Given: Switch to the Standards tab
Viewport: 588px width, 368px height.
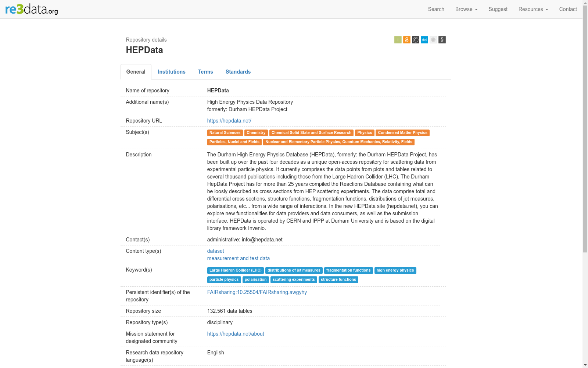Looking at the screenshot, I should [238, 72].
